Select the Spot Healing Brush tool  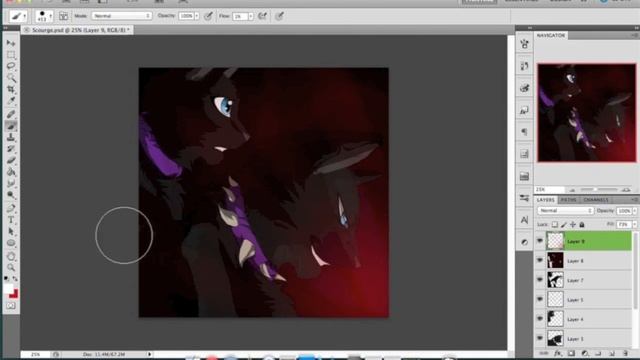tap(11, 114)
